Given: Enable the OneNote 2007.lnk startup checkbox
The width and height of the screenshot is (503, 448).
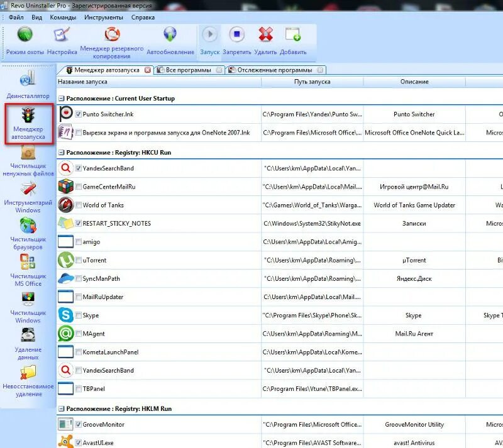Looking at the screenshot, I should pyautogui.click(x=78, y=133).
